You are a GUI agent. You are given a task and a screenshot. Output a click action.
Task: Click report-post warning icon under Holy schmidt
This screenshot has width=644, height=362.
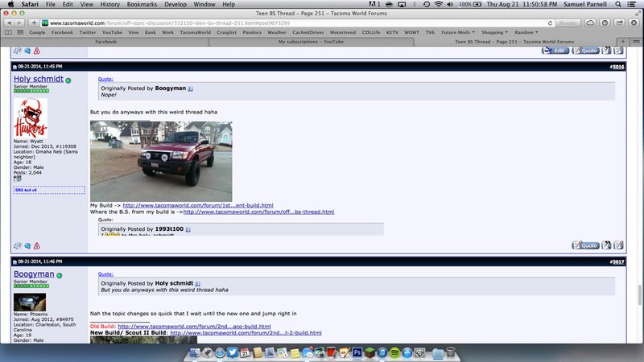click(37, 246)
